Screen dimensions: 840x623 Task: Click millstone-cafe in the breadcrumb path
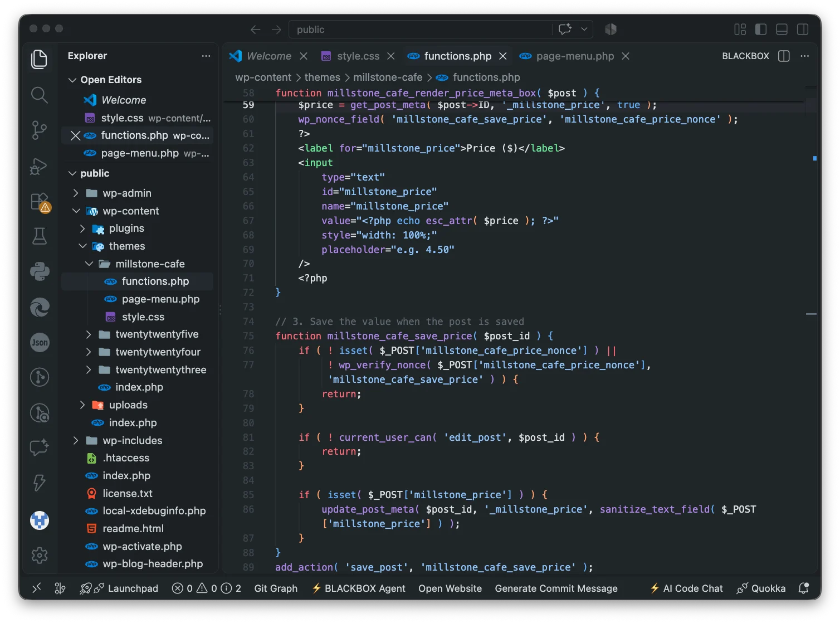388,77
